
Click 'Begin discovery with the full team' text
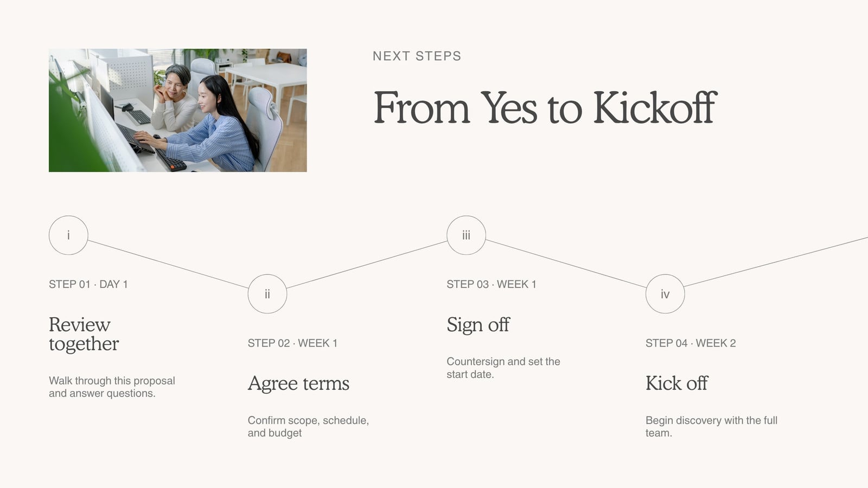[711, 426]
